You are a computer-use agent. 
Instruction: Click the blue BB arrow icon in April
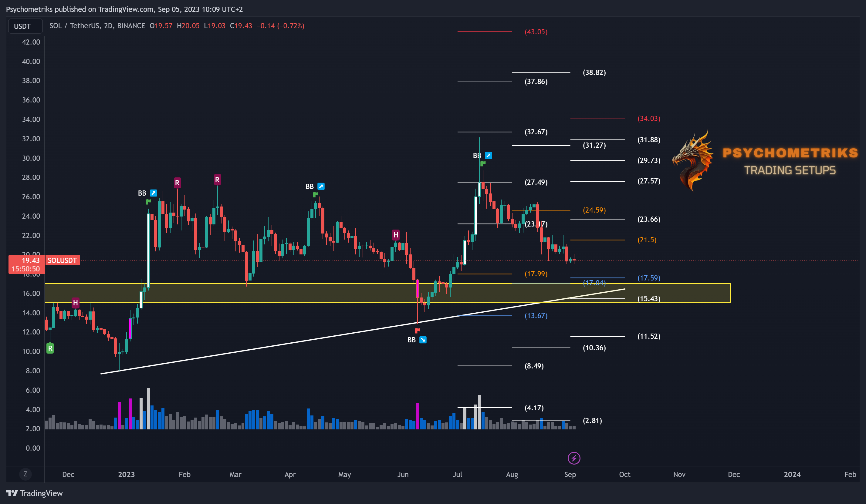(321, 186)
